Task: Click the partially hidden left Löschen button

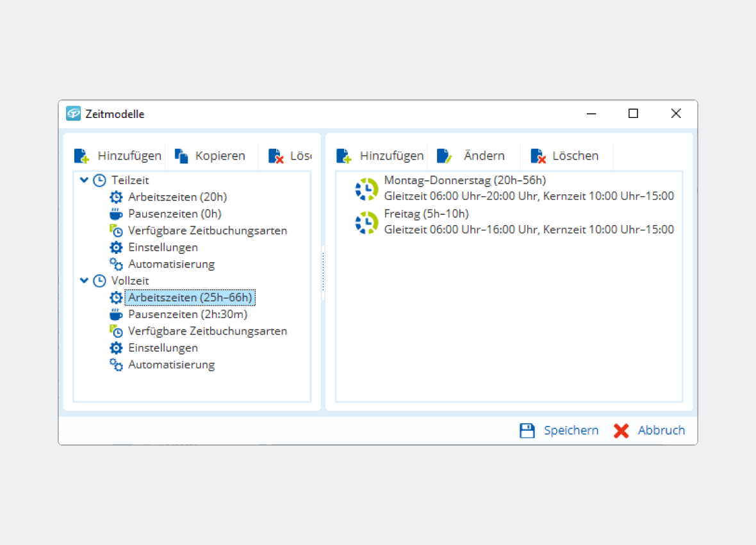Action: pyautogui.click(x=290, y=156)
